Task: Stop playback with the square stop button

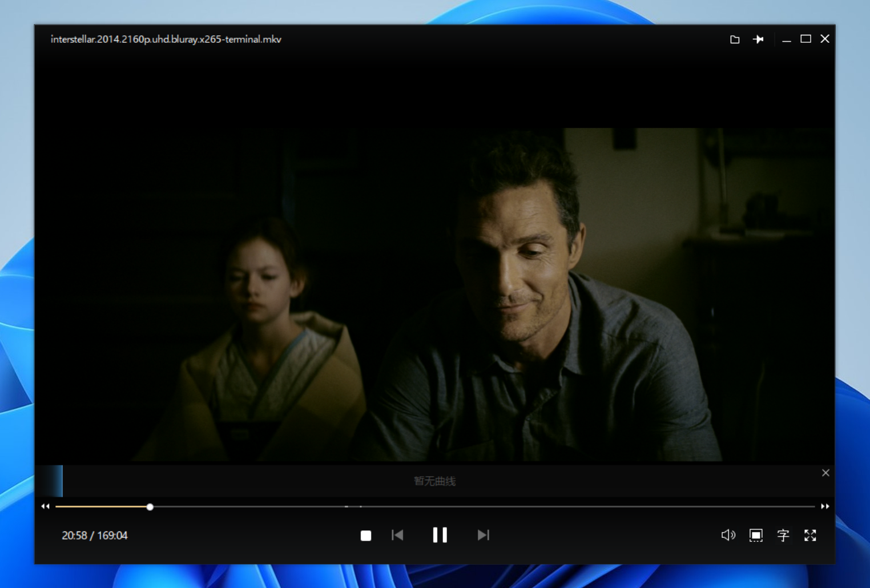Action: click(366, 535)
